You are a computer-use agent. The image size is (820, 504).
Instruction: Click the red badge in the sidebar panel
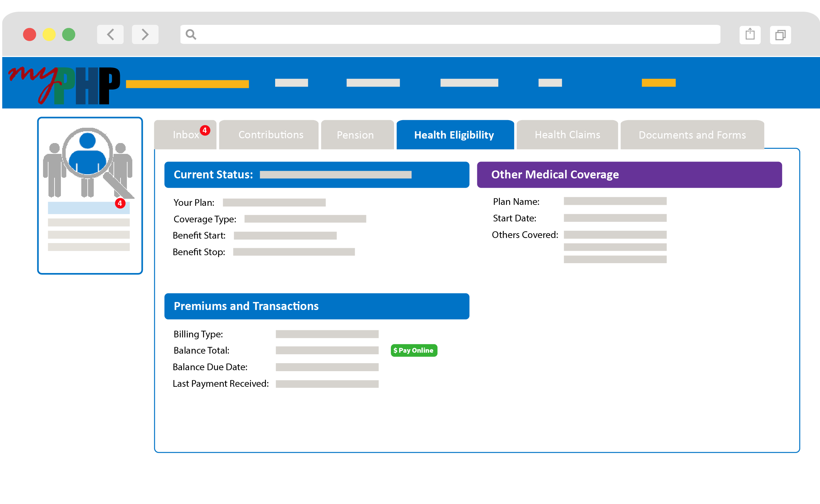pyautogui.click(x=120, y=203)
